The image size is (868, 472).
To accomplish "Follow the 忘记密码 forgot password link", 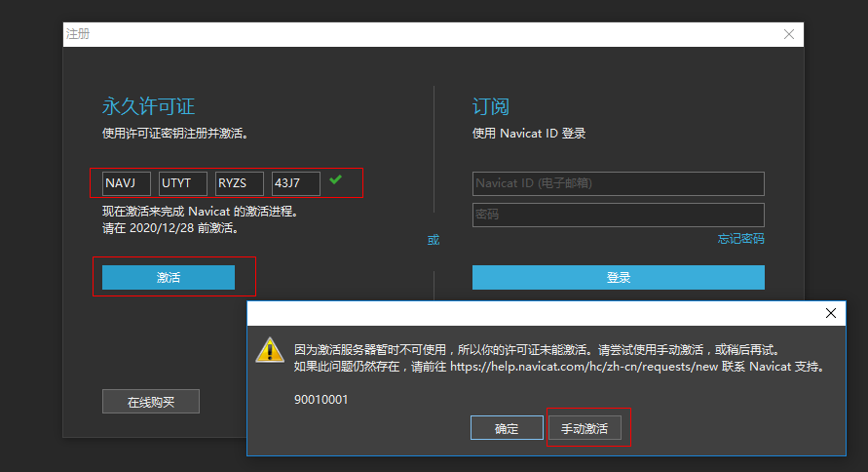I will tap(740, 239).
